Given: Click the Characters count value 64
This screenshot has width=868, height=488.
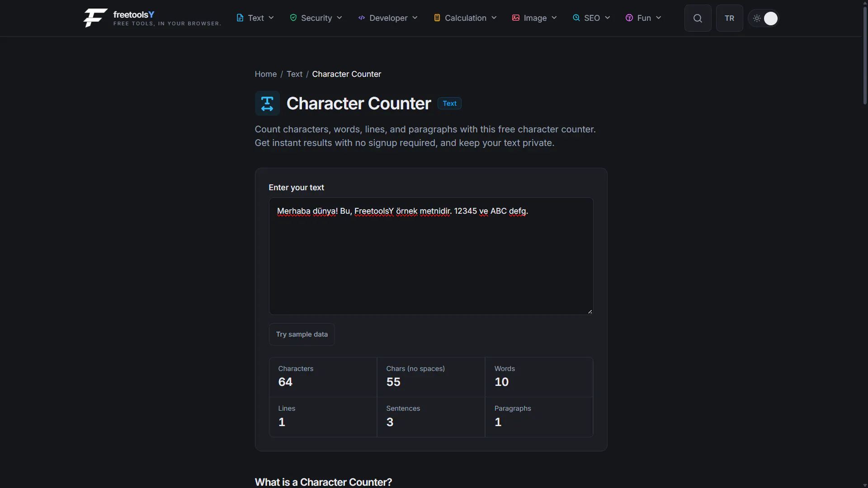Looking at the screenshot, I should (285, 382).
